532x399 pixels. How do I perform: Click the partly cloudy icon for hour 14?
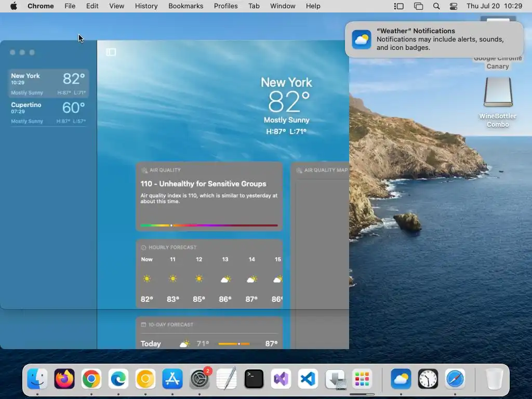pos(252,279)
